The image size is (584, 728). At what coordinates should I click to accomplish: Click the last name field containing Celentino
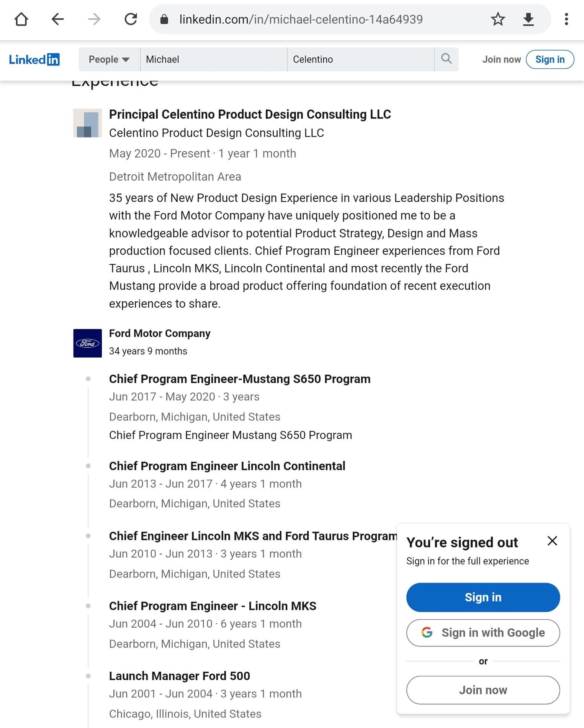[361, 59]
